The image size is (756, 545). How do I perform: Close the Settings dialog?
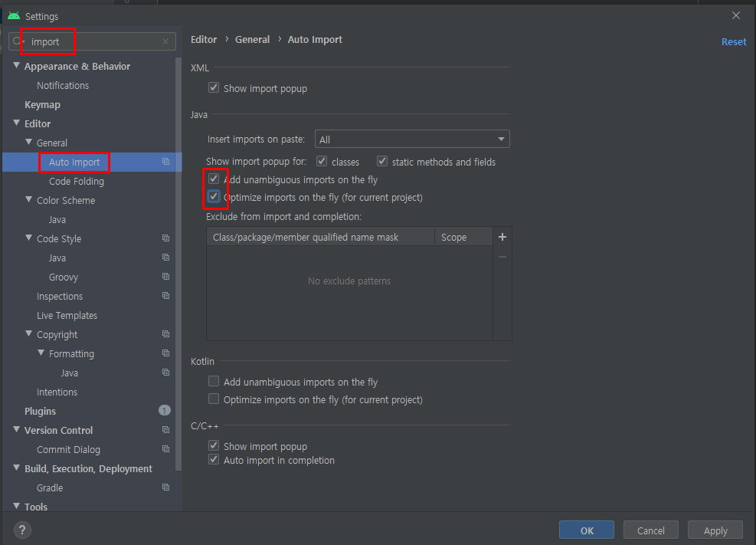(736, 15)
